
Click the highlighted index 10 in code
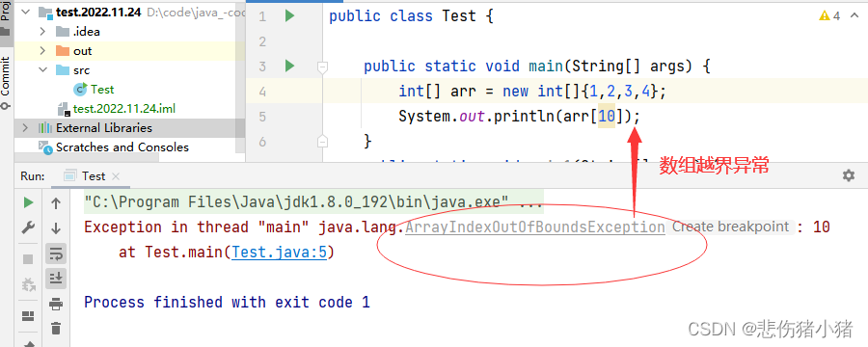tap(607, 117)
